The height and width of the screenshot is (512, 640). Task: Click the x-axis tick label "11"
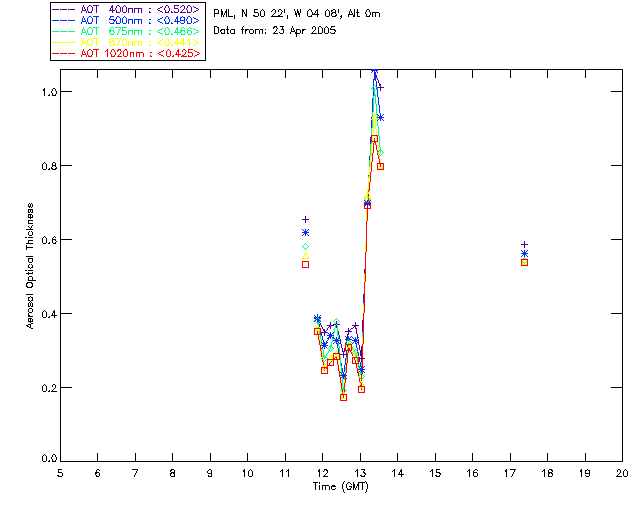[285, 473]
